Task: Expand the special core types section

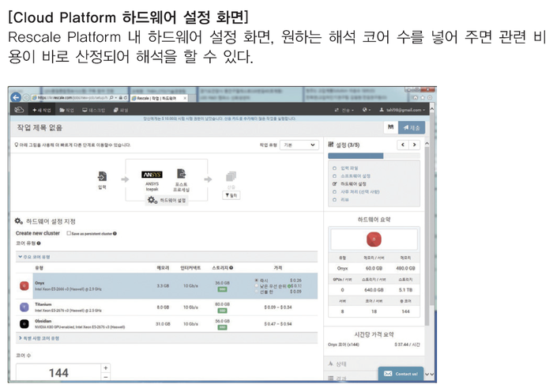Action: pos(39,338)
